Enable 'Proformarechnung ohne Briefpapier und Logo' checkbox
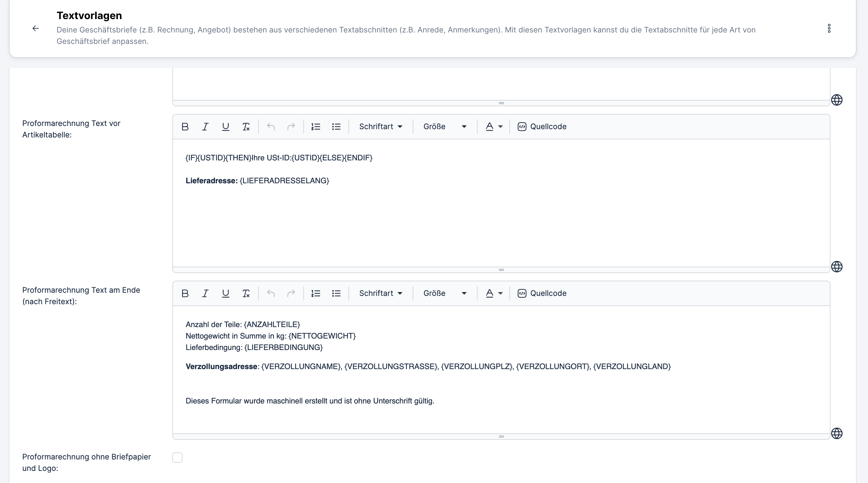 pyautogui.click(x=177, y=458)
